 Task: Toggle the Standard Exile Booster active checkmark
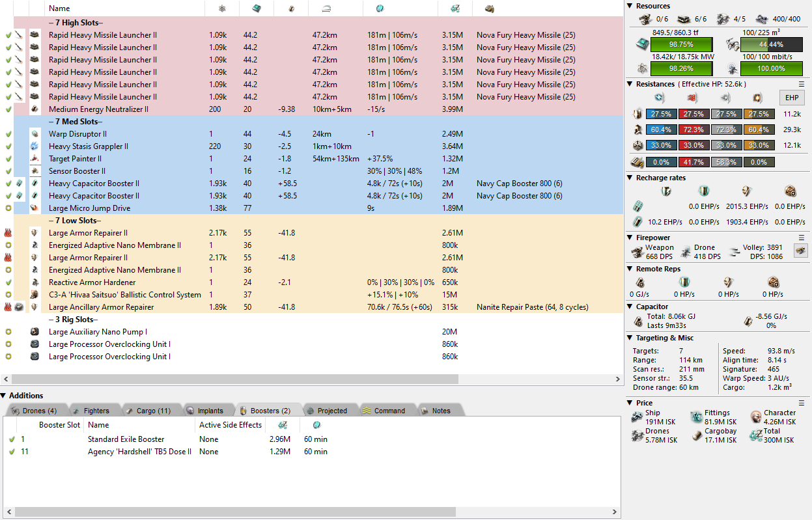click(11, 439)
